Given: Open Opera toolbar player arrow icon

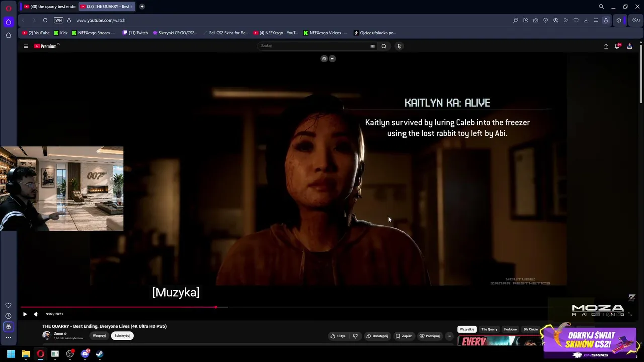Looking at the screenshot, I should tap(566, 20).
